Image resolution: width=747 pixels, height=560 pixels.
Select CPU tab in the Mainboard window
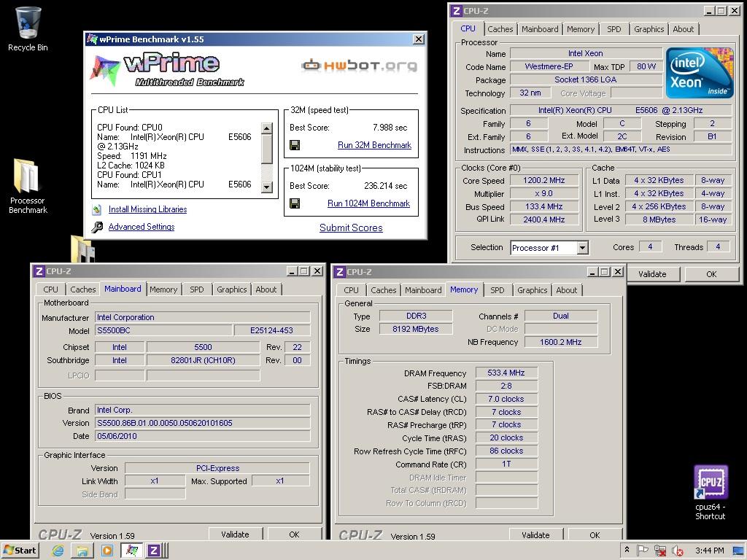pos(50,289)
